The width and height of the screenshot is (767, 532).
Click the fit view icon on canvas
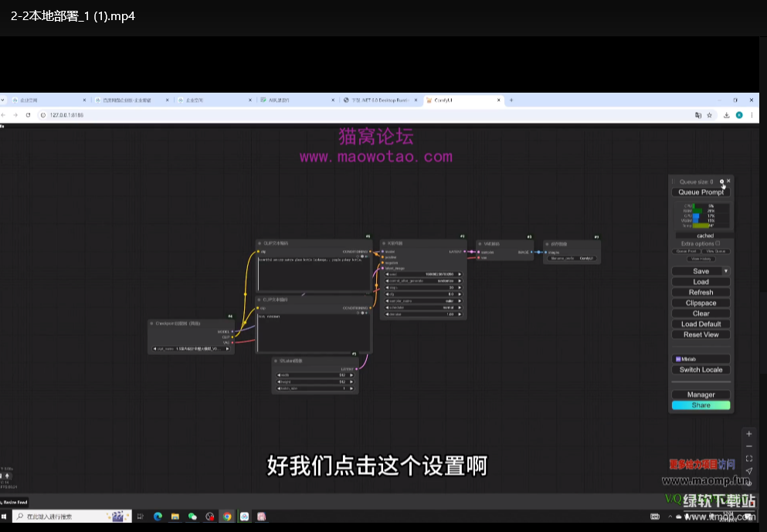click(748, 459)
